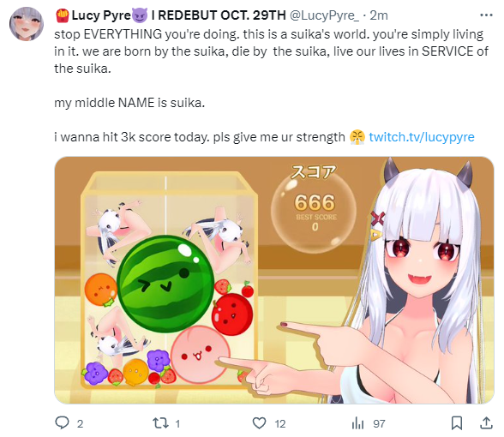Open the attached Suika game image
Viewport: 504px width, 437px height.
coord(274,280)
